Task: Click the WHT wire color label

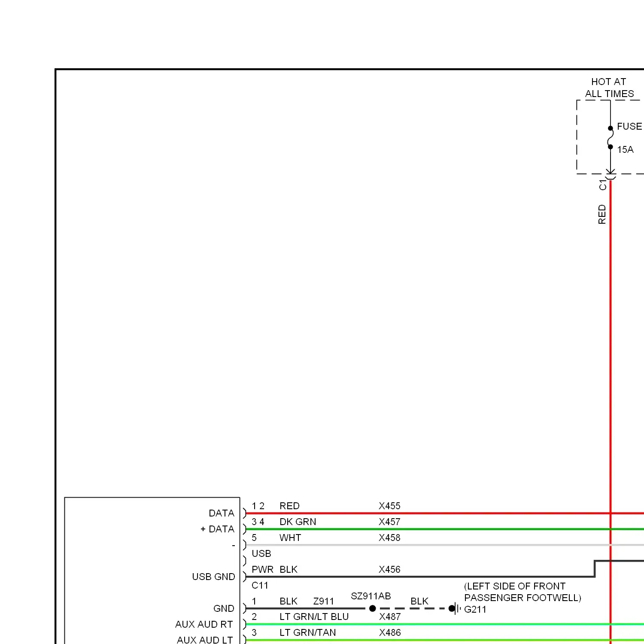Action: pos(290,538)
